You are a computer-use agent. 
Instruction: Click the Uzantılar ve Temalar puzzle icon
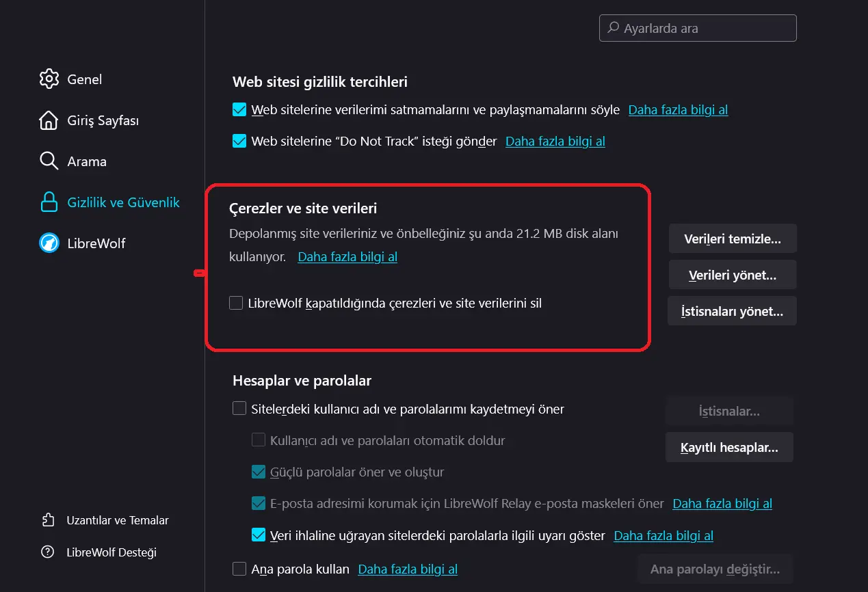(x=48, y=520)
